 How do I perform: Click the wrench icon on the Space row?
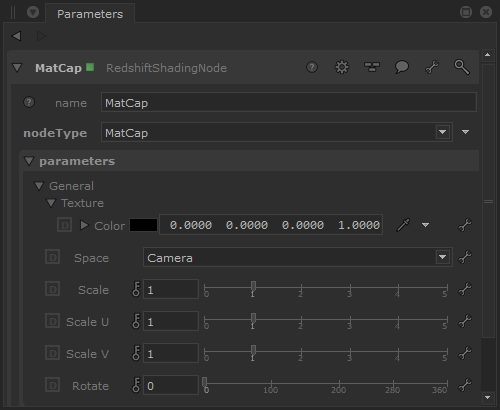[x=465, y=257]
